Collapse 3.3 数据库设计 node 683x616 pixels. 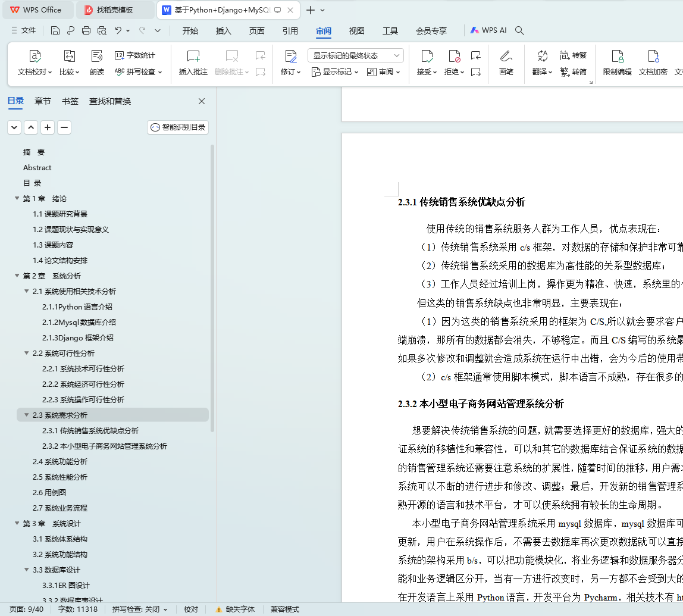point(27,570)
